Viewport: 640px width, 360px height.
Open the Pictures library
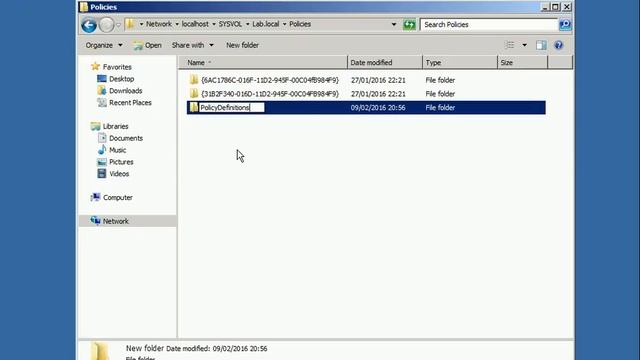[x=121, y=162]
